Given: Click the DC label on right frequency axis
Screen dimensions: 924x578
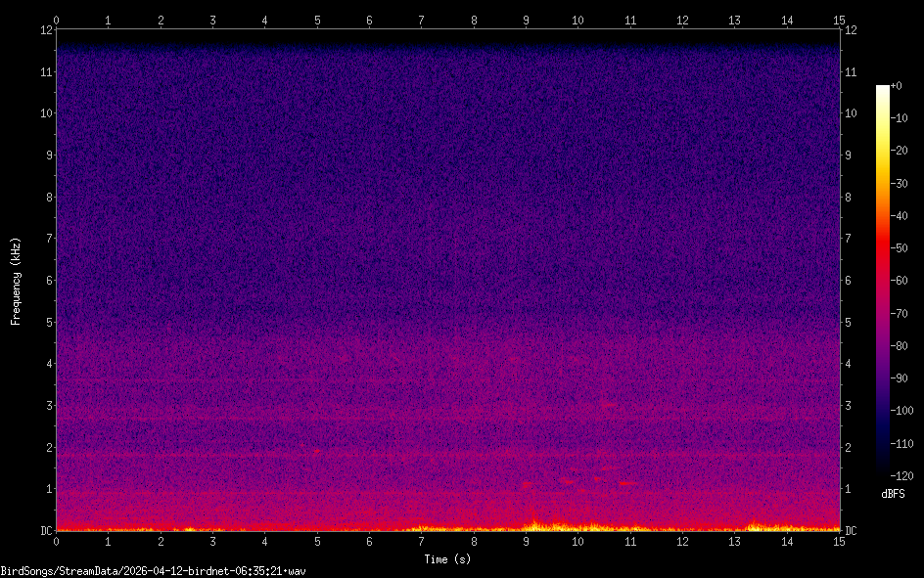Looking at the screenshot, I should pyautogui.click(x=852, y=531).
